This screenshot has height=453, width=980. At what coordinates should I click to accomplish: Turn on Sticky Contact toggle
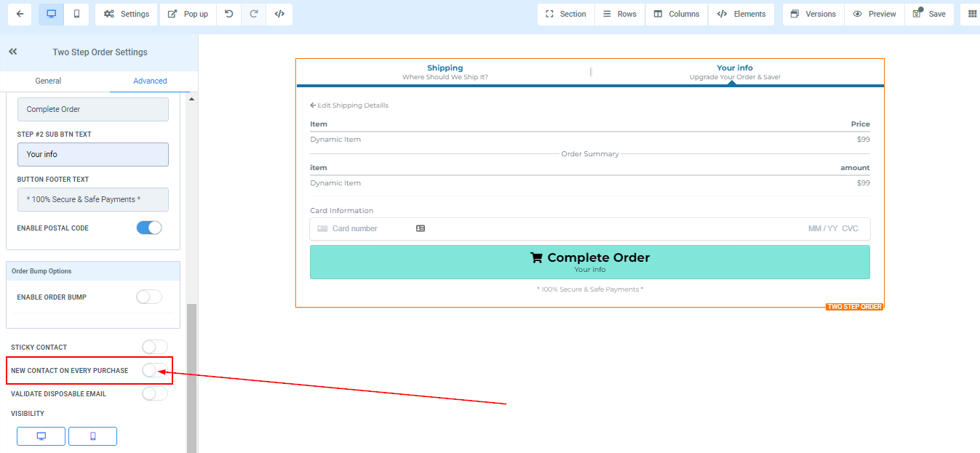tap(154, 347)
